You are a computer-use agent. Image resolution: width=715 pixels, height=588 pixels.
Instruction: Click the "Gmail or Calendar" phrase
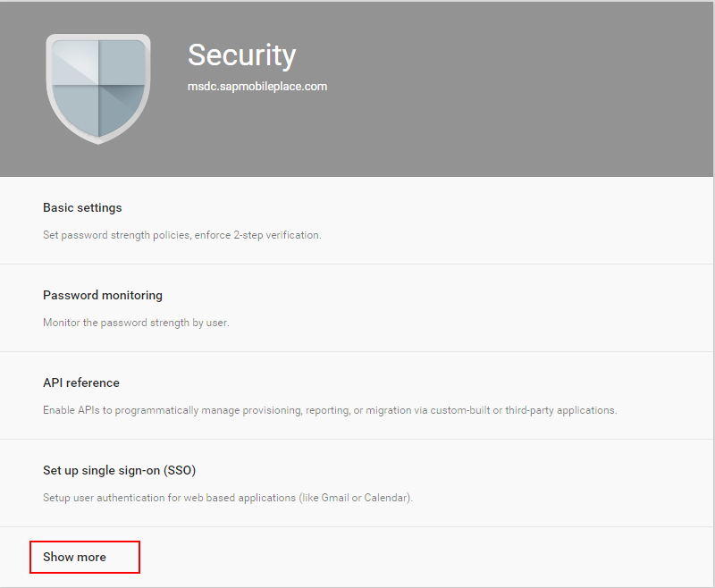tap(364, 498)
